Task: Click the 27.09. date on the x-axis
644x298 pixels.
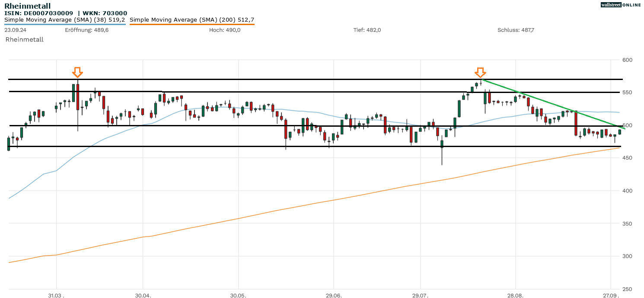Action: (x=611, y=295)
